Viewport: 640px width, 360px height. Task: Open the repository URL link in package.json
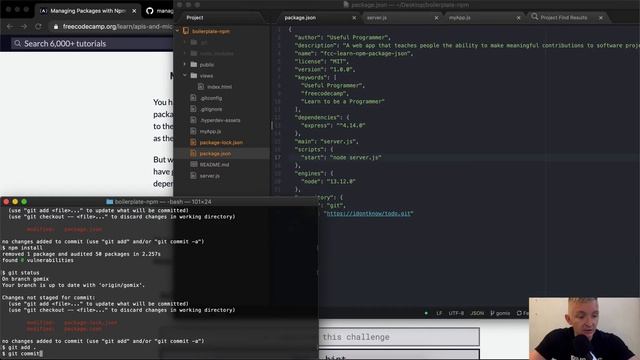click(369, 213)
